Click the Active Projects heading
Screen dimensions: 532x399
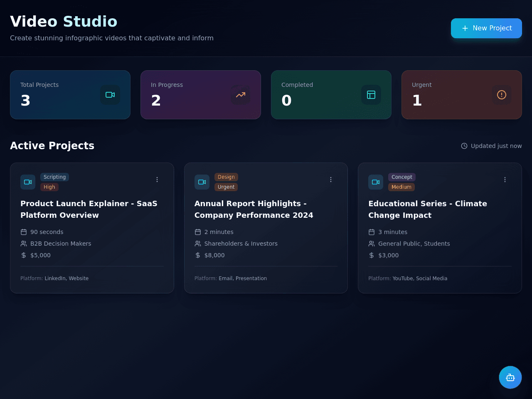(x=52, y=145)
